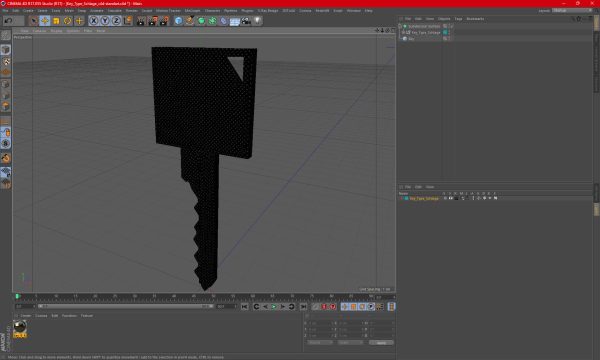The height and width of the screenshot is (360, 600).
Task: Click the green Subdivision Surface generator icon
Action: (x=201, y=21)
